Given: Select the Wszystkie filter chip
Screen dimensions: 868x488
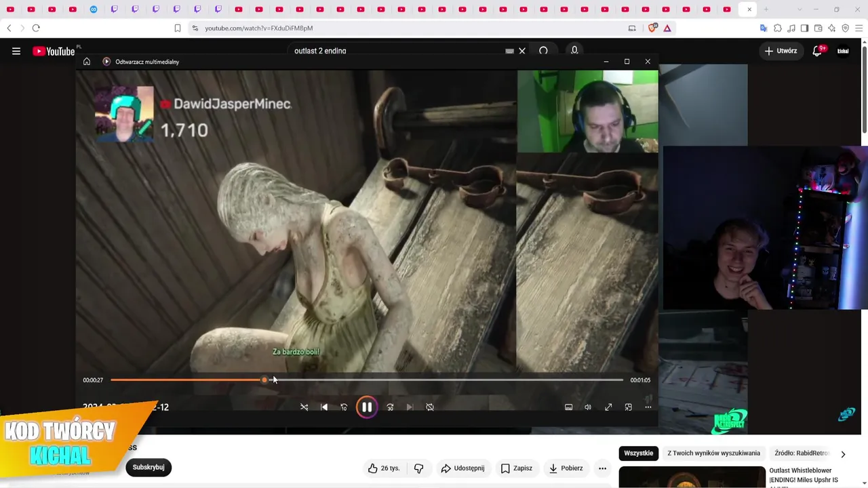Looking at the screenshot, I should (x=639, y=453).
